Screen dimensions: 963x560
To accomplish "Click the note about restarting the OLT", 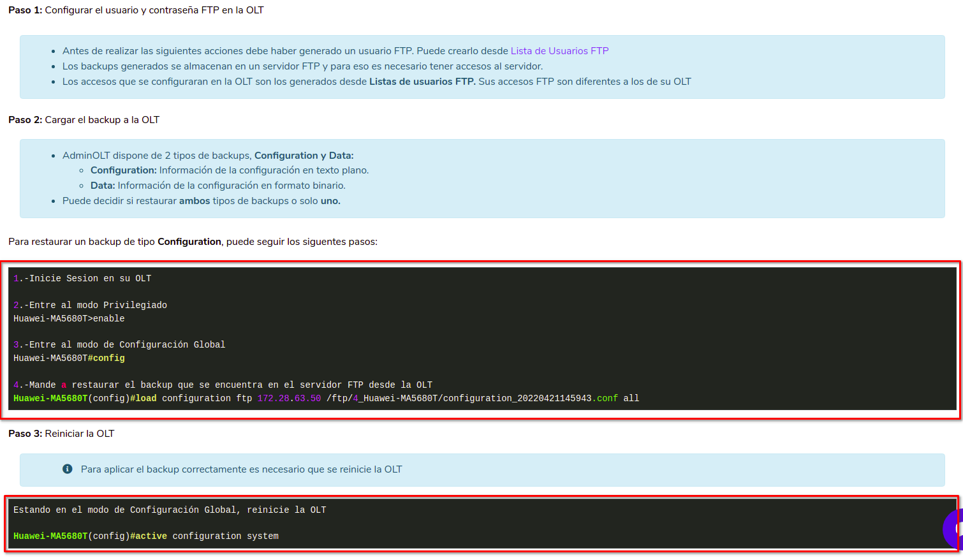I will point(241,469).
